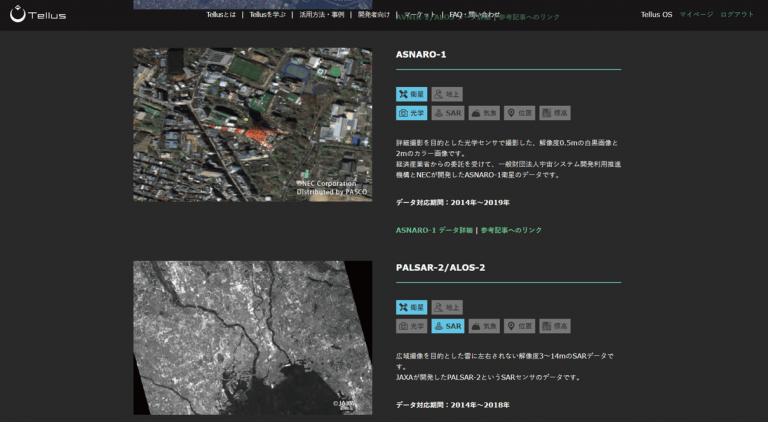Click the ASNARO-1 気象 tag
The width and height of the screenshot is (768, 422).
[484, 113]
